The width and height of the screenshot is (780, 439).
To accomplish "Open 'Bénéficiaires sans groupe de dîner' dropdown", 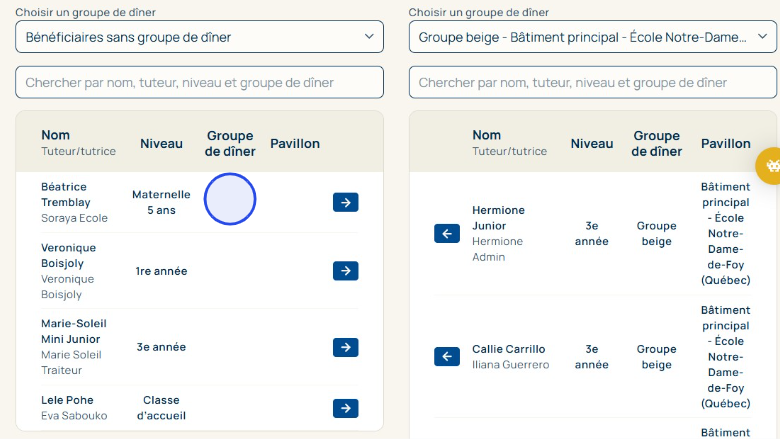I will (199, 37).
